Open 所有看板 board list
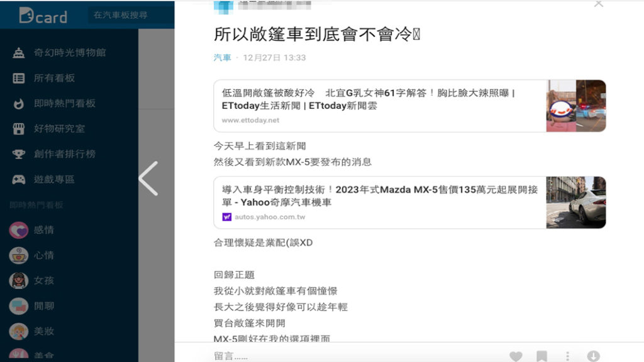Image resolution: width=644 pixels, height=362 pixels. tap(54, 78)
